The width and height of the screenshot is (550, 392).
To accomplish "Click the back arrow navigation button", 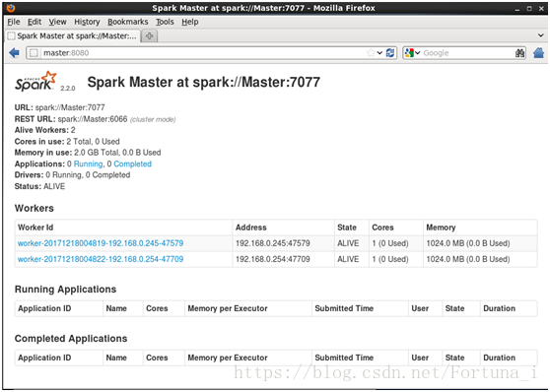I will (15, 53).
